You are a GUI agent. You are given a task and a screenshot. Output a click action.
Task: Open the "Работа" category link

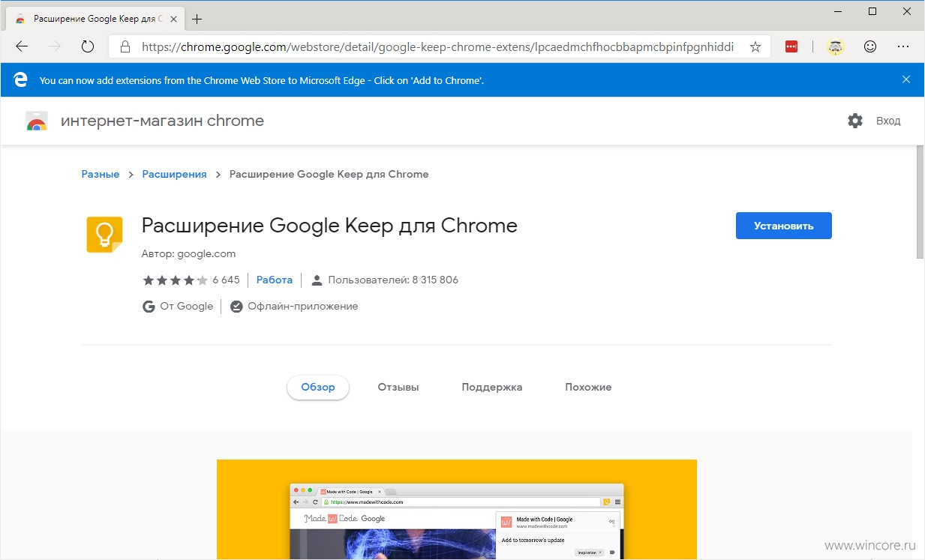click(275, 280)
